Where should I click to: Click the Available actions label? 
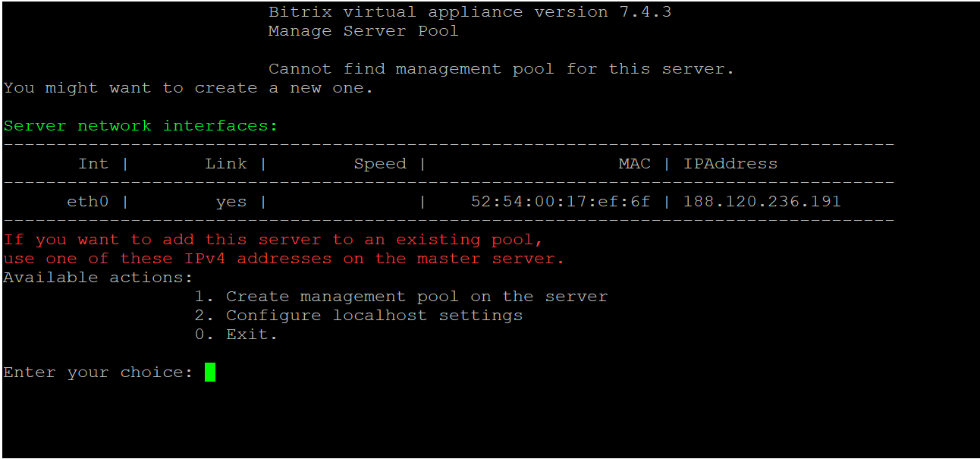pyautogui.click(x=99, y=278)
